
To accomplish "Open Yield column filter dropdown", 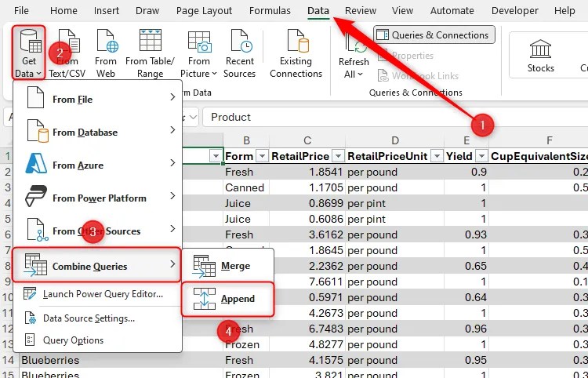I will click(481, 156).
